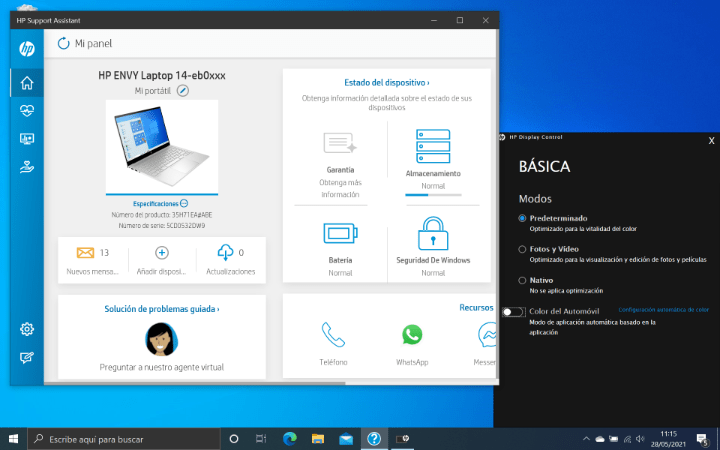Click the Teléfono contact icon
This screenshot has height=450, width=720.
333,334
